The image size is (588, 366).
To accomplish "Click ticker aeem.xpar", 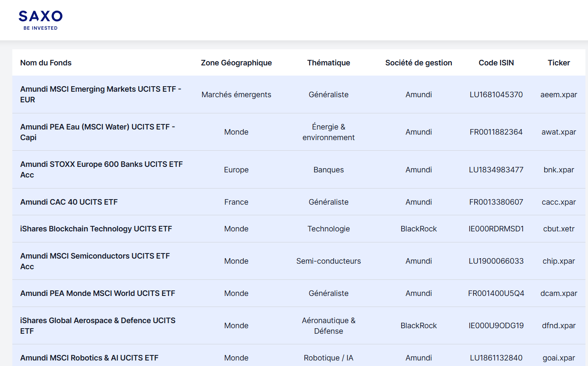I will [x=559, y=95].
